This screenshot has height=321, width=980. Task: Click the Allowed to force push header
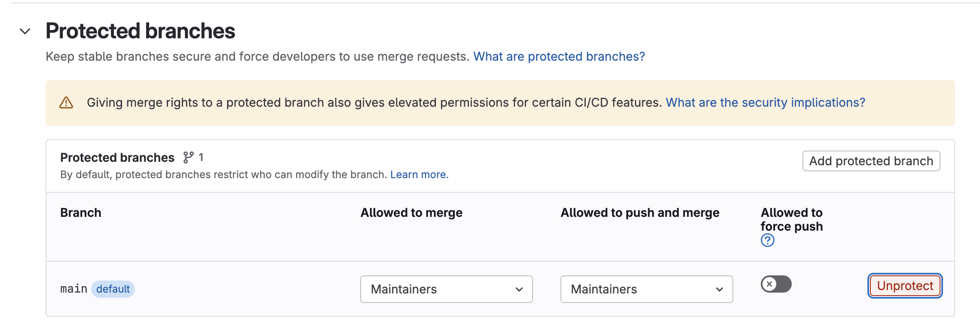[792, 219]
